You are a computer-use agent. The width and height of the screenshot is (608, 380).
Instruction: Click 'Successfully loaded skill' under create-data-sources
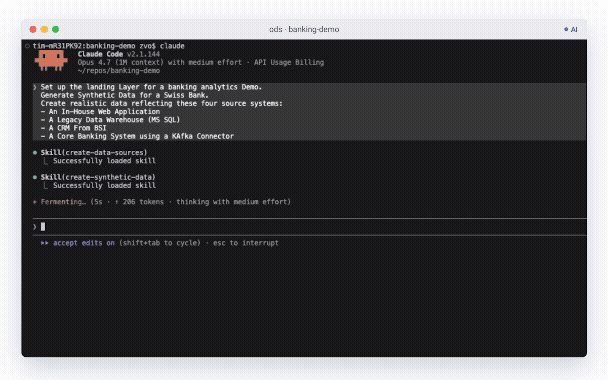point(104,161)
